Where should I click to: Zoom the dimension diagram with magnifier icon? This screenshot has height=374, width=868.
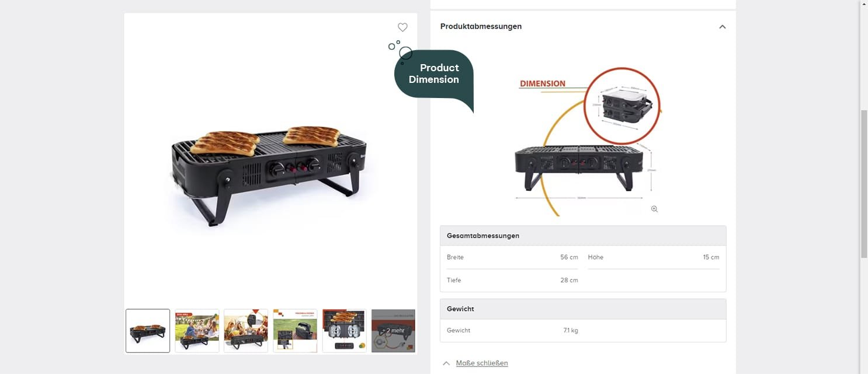654,209
